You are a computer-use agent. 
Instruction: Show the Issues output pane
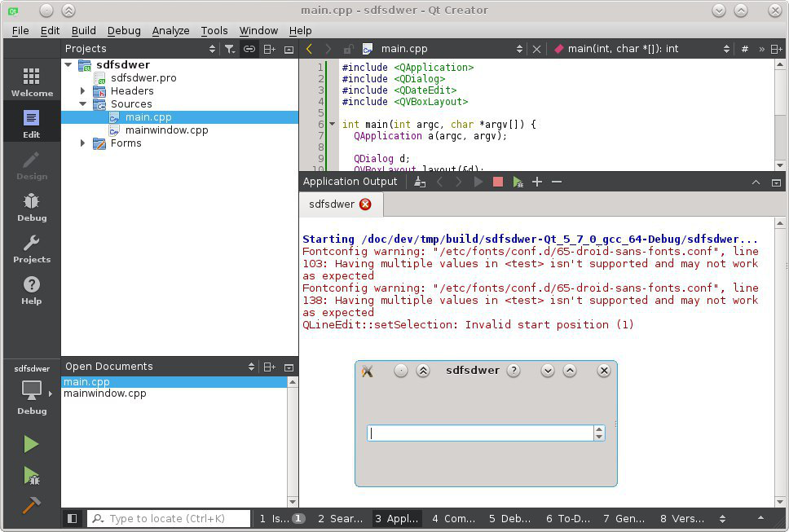[282, 519]
